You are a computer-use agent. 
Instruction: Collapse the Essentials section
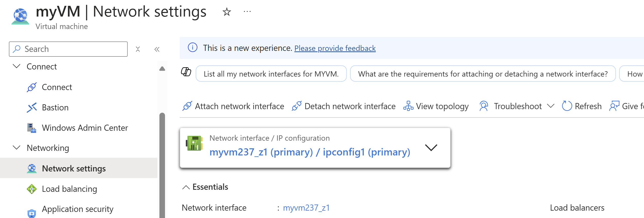186,187
